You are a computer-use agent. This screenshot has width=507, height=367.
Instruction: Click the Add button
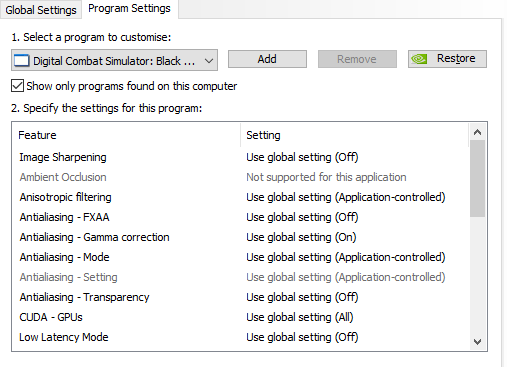point(267,59)
